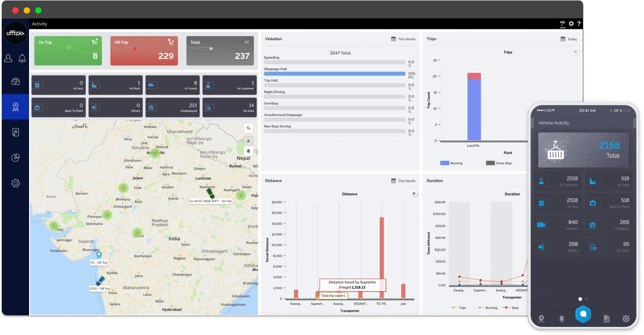
Task: Click the map search magnifier button
Action: point(248,128)
